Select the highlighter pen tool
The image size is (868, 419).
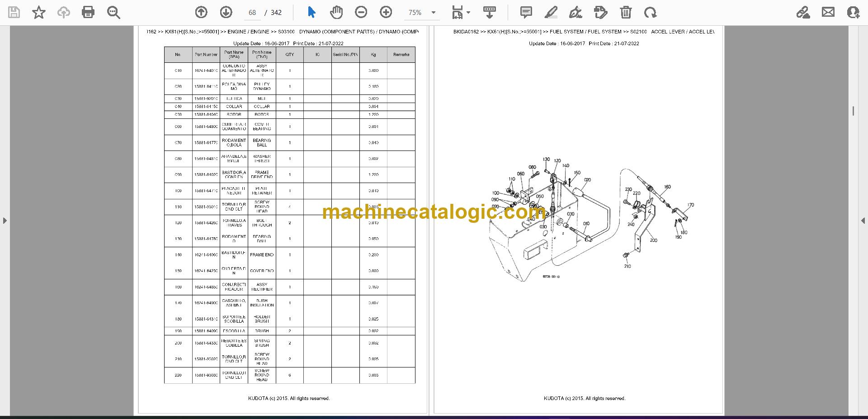click(551, 13)
